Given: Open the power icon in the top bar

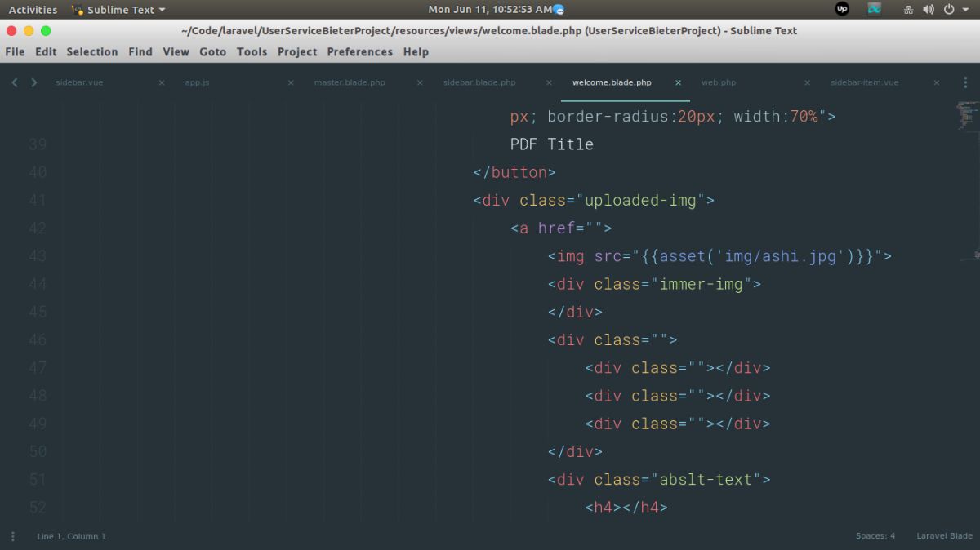Looking at the screenshot, I should pos(949,10).
